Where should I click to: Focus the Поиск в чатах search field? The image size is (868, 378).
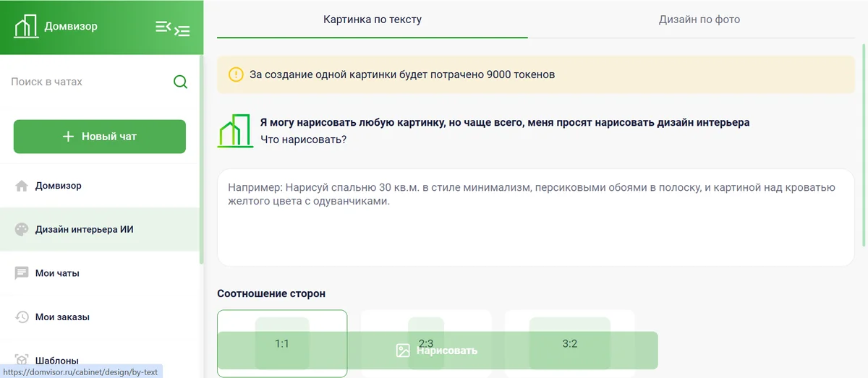87,82
